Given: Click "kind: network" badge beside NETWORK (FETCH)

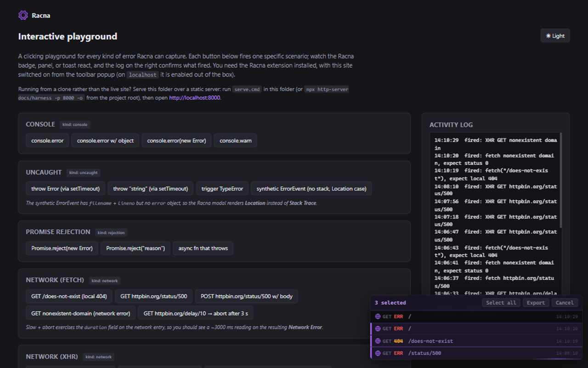Looking at the screenshot, I should tap(104, 281).
